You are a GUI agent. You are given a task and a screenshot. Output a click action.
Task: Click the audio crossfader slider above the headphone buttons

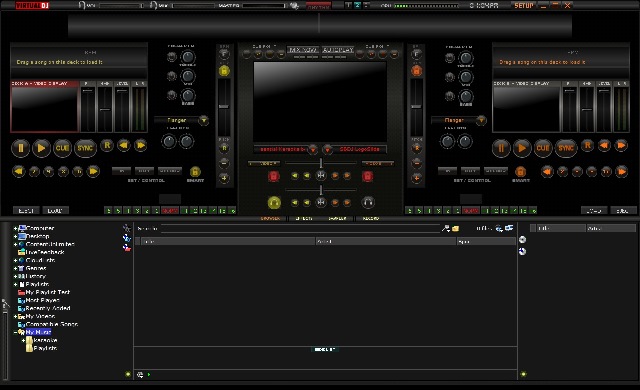tap(321, 190)
